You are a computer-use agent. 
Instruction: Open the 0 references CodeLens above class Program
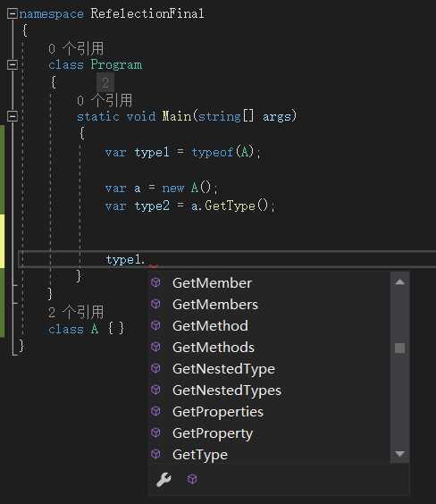(76, 49)
